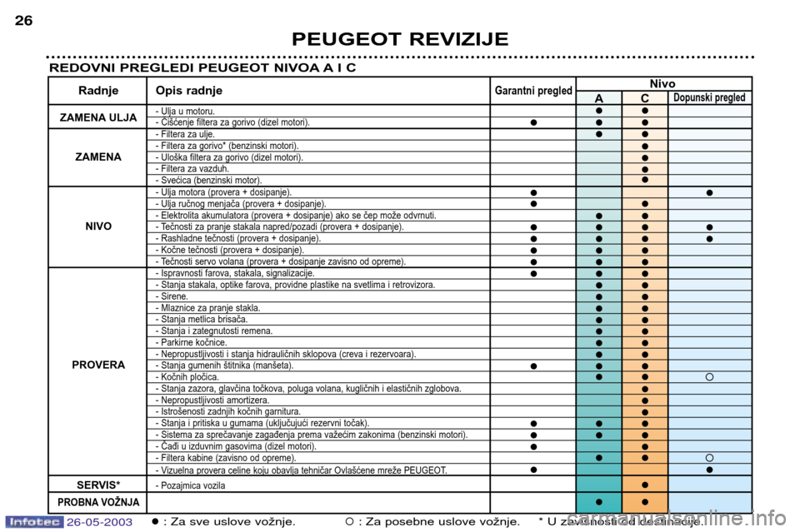Click the upper hollow circle in Dopunski pregled

709,377
